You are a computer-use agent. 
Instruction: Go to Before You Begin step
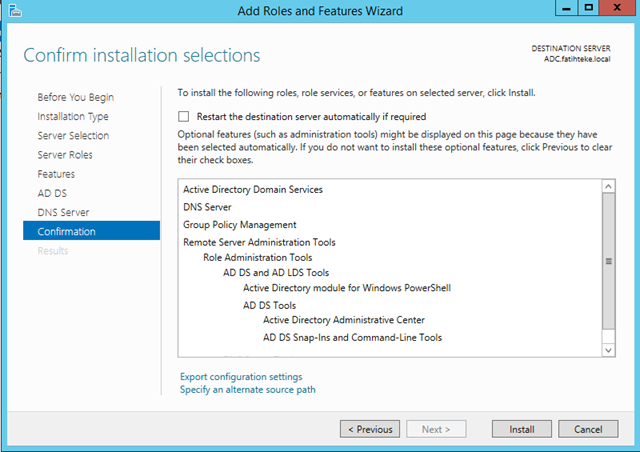coord(76,97)
